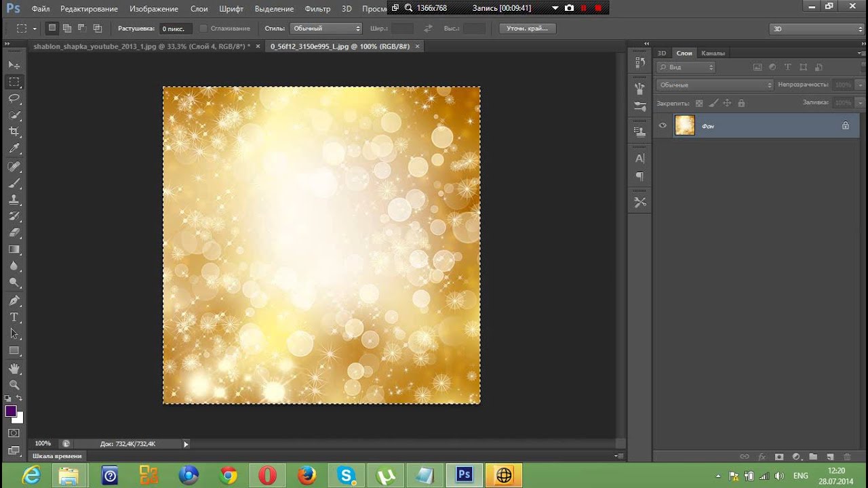The image size is (868, 488).
Task: Select the Eraser tool
Action: [14, 233]
